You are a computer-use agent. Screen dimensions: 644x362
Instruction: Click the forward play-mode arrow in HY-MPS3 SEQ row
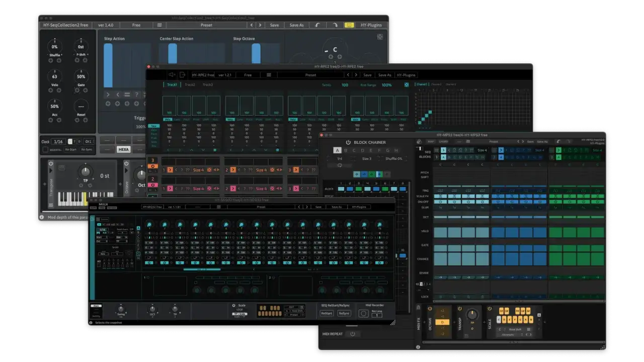click(x=443, y=150)
